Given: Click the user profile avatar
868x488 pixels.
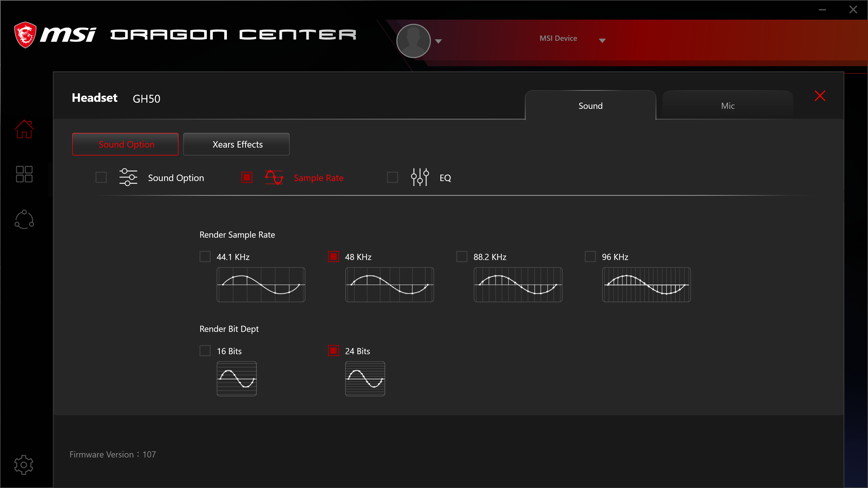Looking at the screenshot, I should point(413,41).
